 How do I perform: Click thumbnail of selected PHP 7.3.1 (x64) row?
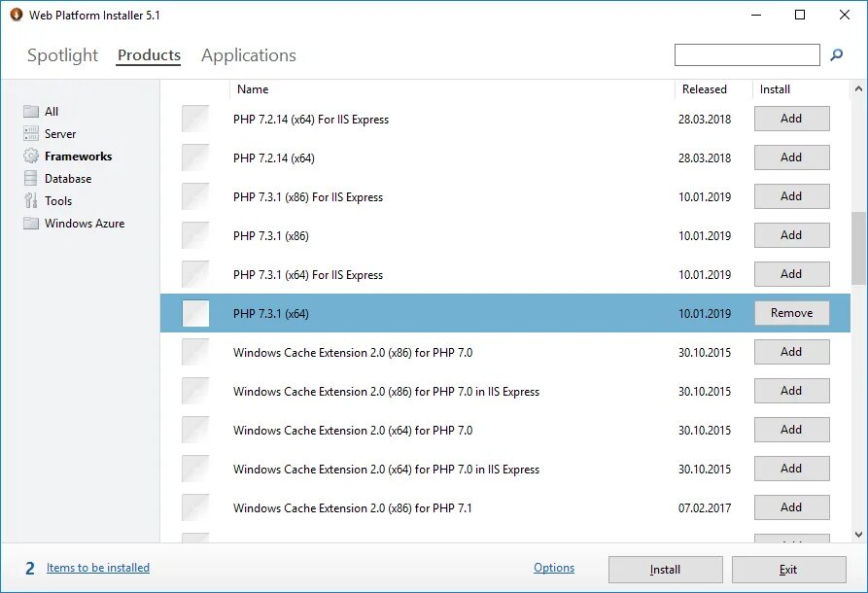[x=195, y=313]
